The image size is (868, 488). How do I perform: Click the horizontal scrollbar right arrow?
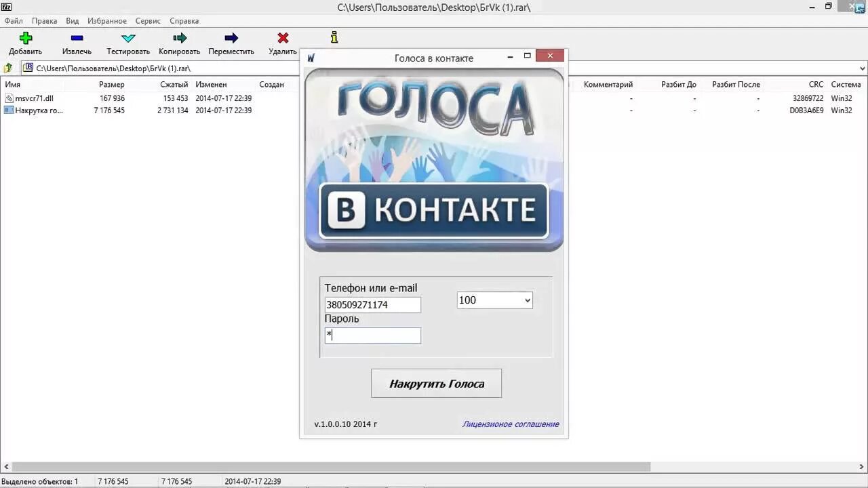[862, 467]
